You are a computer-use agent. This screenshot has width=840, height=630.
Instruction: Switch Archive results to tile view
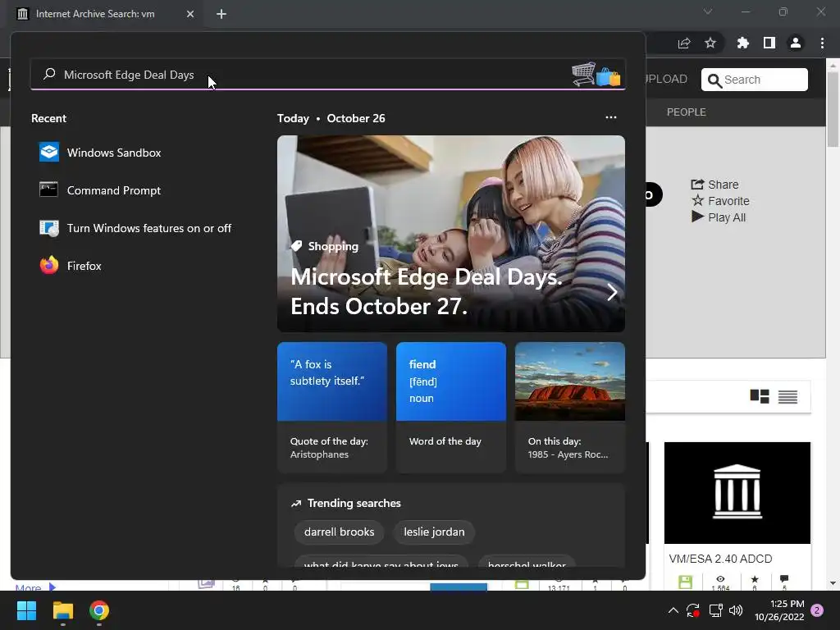759,396
